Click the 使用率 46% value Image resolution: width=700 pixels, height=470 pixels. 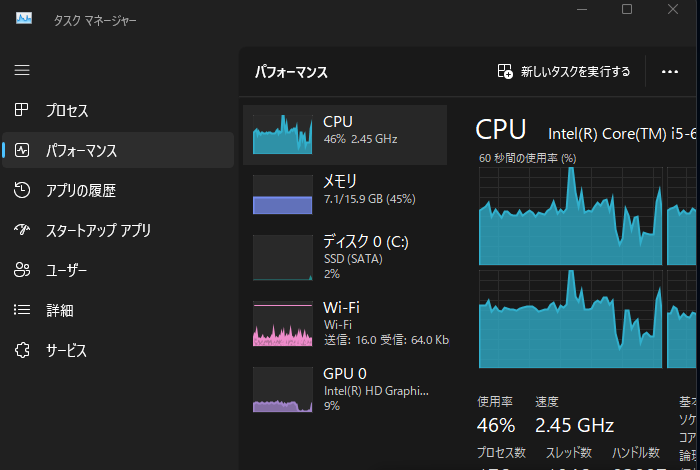point(496,425)
